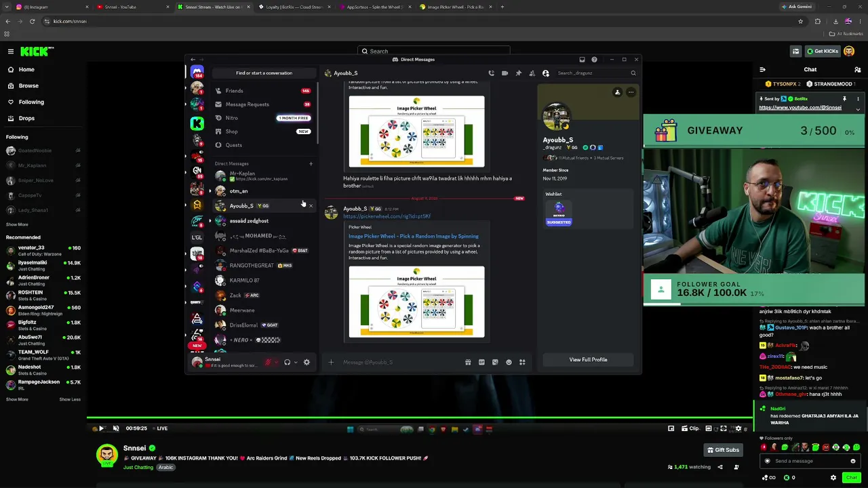Reload the page in the browser
This screenshot has height=488, width=868.
click(x=32, y=21)
